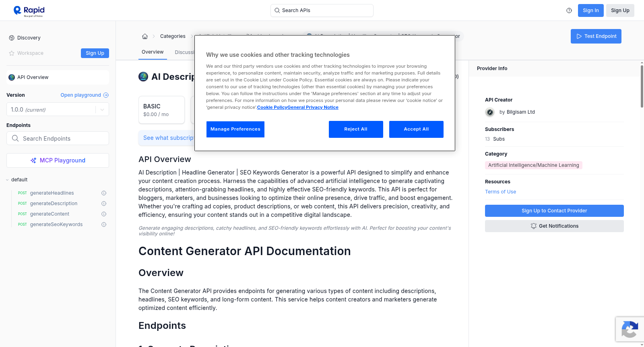Image resolution: width=644 pixels, height=347 pixels.
Task: Open Discovery in sidebar
Action: tap(29, 38)
